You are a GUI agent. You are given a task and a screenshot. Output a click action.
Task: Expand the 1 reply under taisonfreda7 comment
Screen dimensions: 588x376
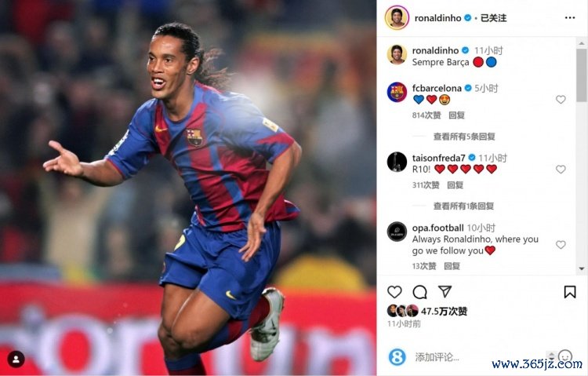tap(463, 206)
